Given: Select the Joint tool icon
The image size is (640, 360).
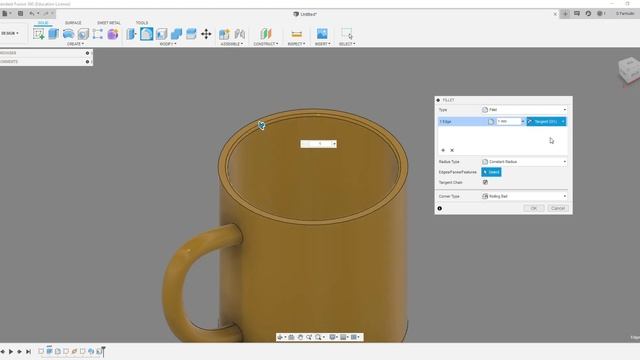Looking at the screenshot, I should 240,34.
